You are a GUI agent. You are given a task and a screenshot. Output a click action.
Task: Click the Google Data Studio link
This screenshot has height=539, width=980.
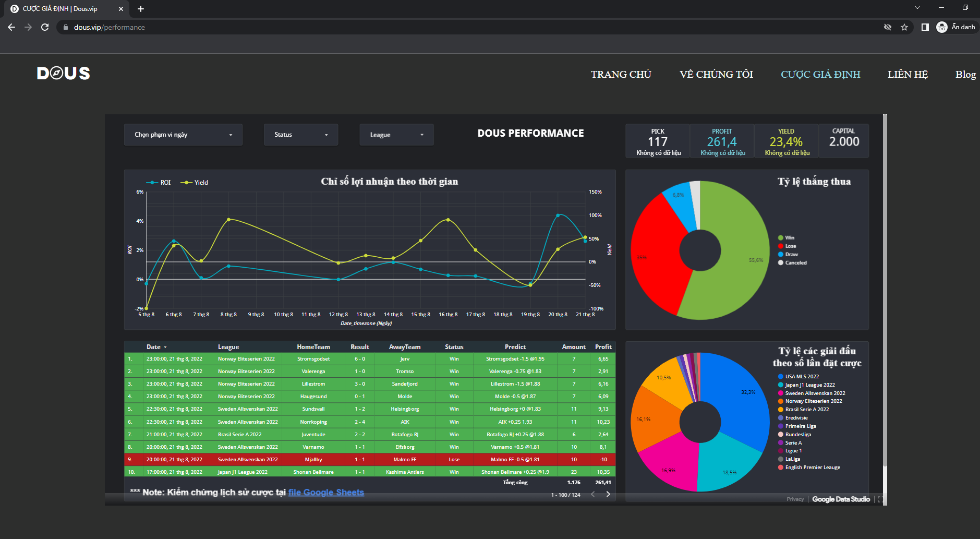841,499
